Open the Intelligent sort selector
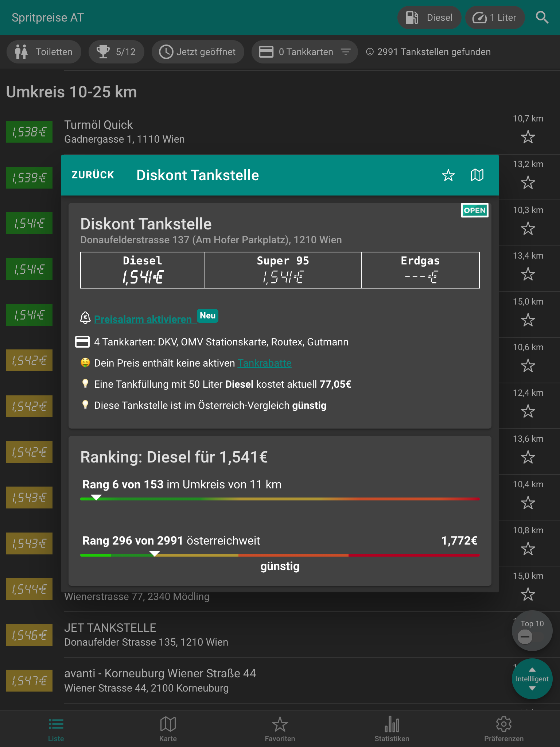Image resolution: width=560 pixels, height=747 pixels. click(532, 679)
